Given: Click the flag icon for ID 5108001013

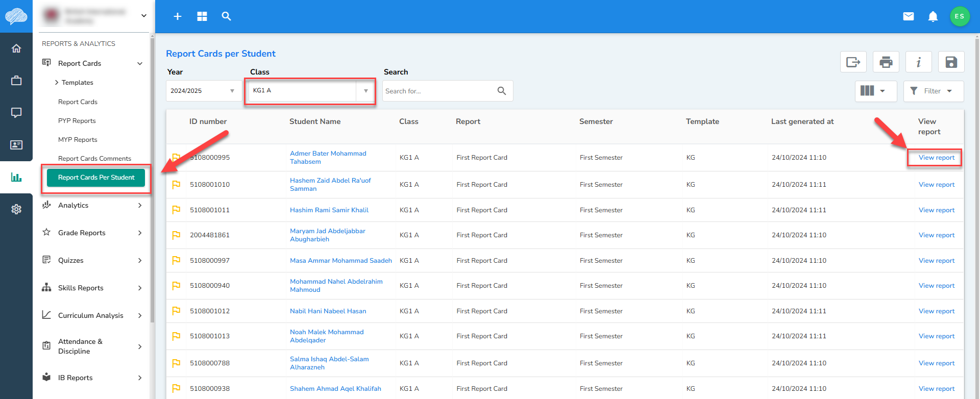Looking at the screenshot, I should (x=176, y=336).
